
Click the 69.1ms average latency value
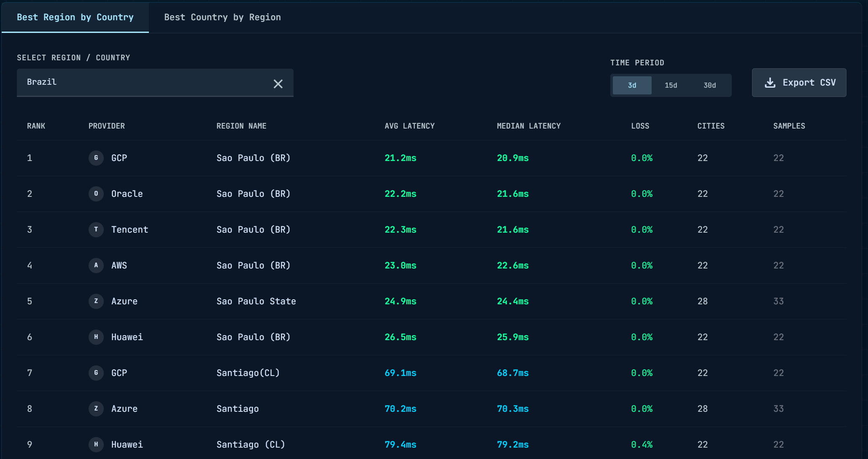(x=400, y=373)
